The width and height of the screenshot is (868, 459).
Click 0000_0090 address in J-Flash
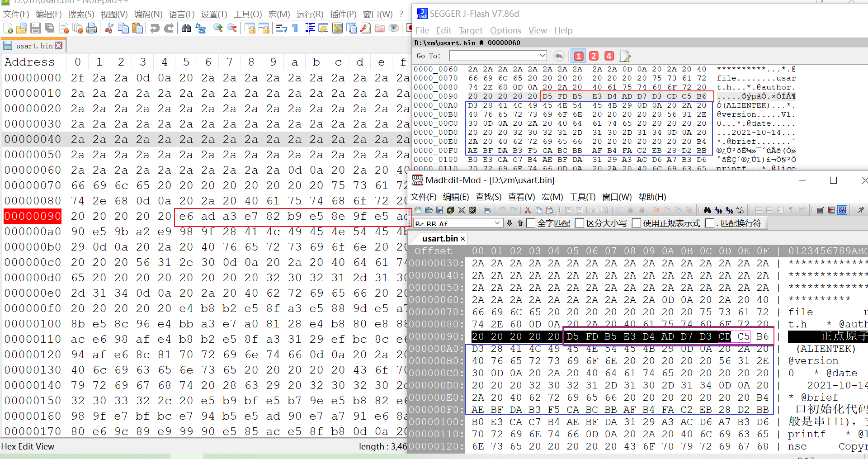[436, 96]
